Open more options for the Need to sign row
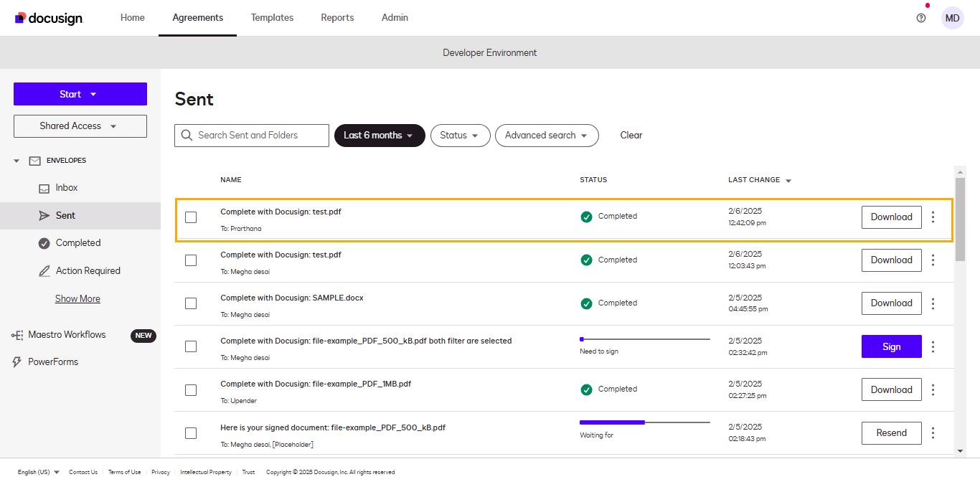The image size is (980, 487). (x=933, y=346)
